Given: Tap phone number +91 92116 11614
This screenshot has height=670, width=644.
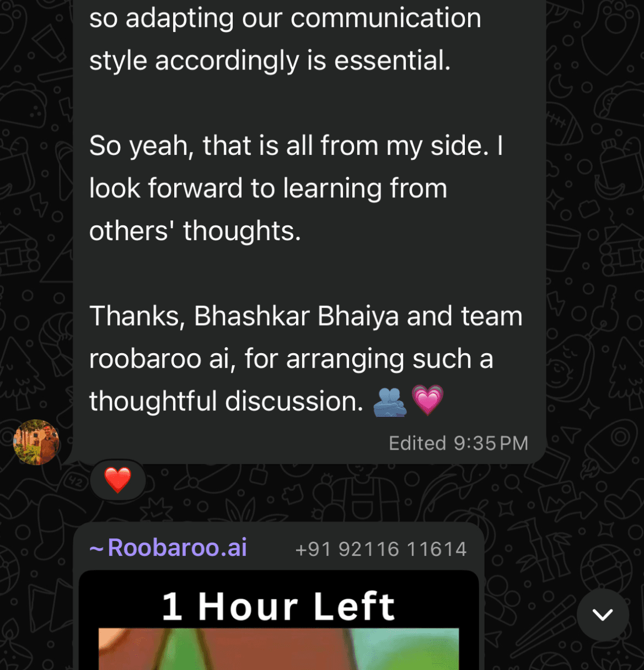Looking at the screenshot, I should (x=381, y=549).
